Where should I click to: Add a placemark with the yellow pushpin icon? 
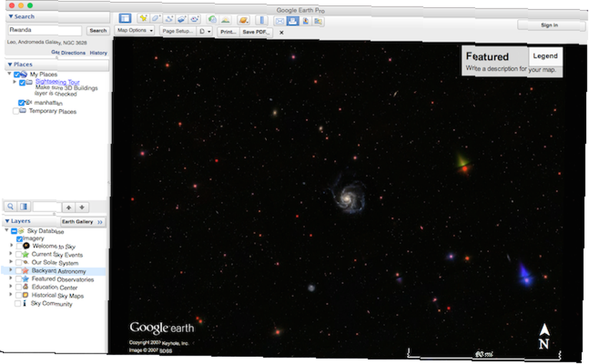pyautogui.click(x=143, y=18)
